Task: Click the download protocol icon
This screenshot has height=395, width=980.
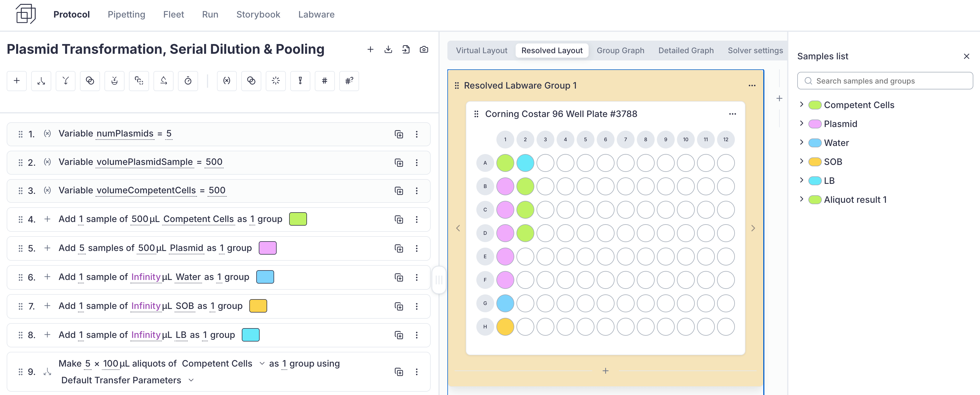Action: (388, 50)
